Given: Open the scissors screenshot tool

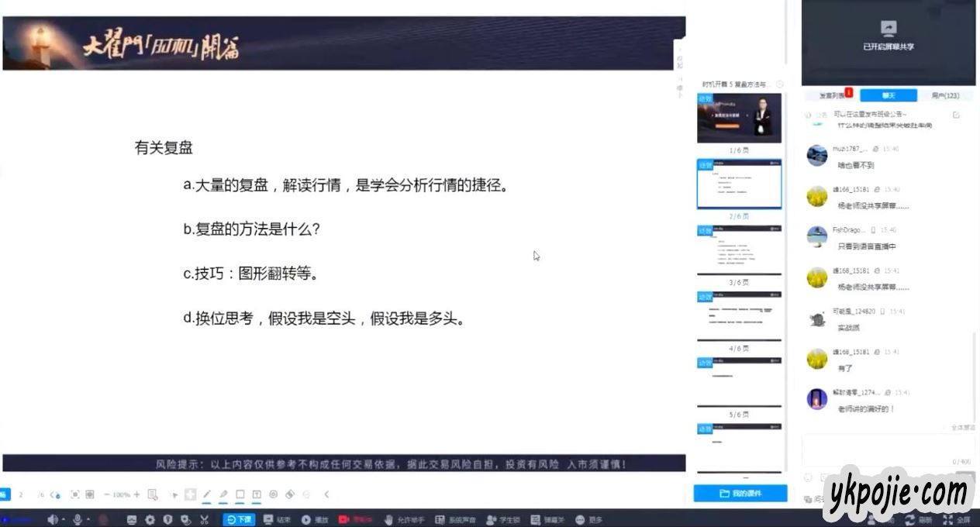Looking at the screenshot, I should click(205, 519).
